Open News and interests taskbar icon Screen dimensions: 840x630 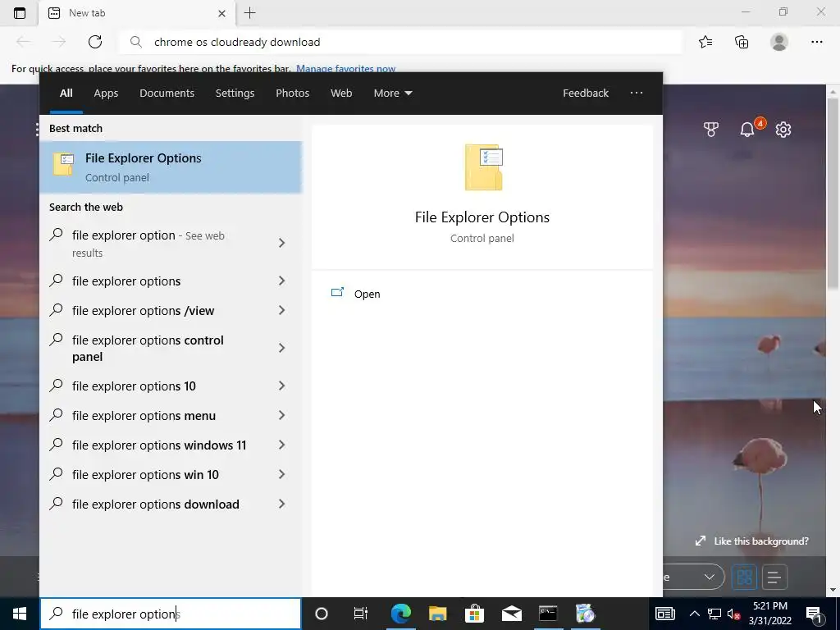[x=664, y=614]
